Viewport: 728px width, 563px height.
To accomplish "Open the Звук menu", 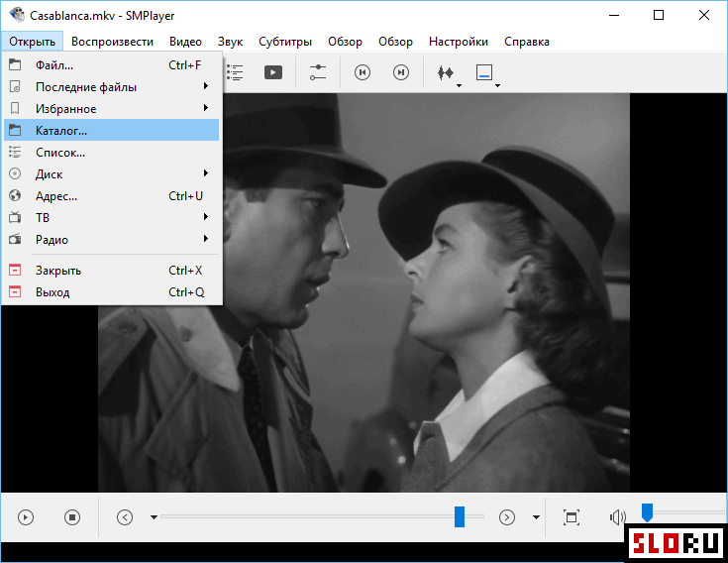I will 230,42.
